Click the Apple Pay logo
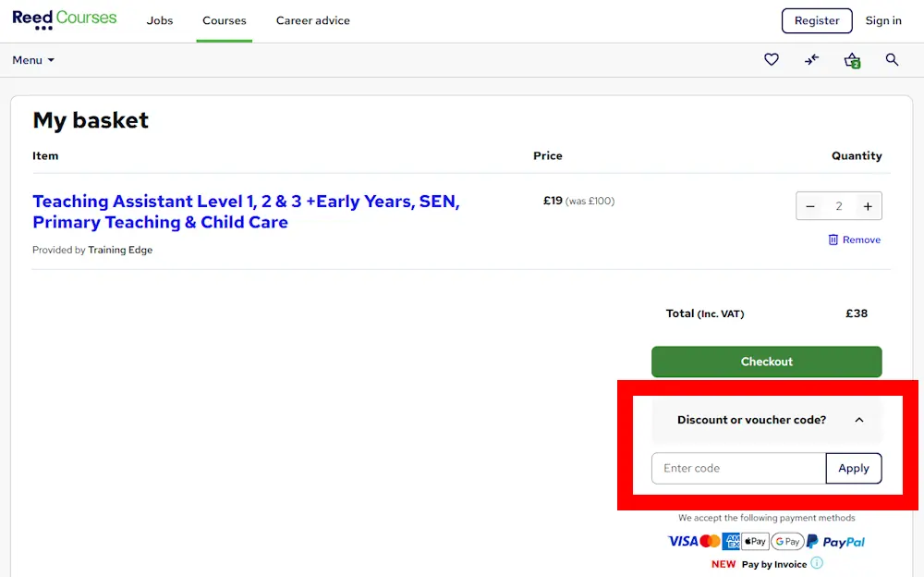This screenshot has height=577, width=924. [x=755, y=541]
